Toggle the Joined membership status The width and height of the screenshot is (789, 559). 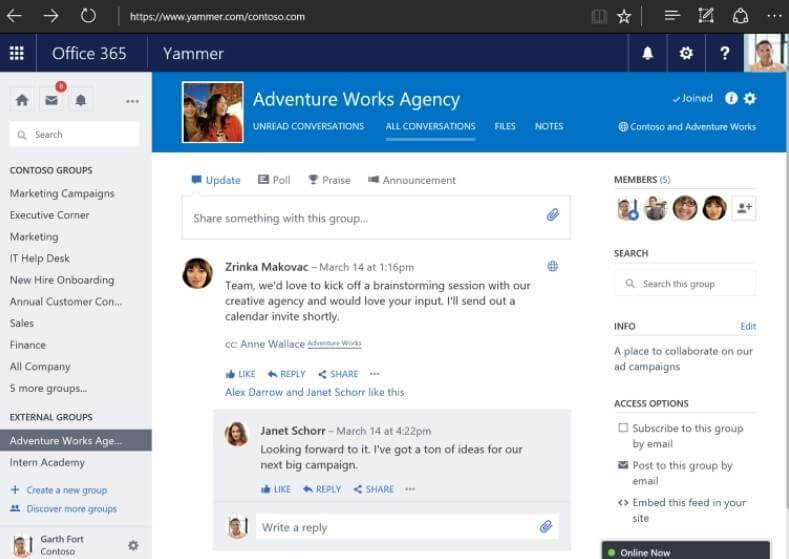click(692, 98)
